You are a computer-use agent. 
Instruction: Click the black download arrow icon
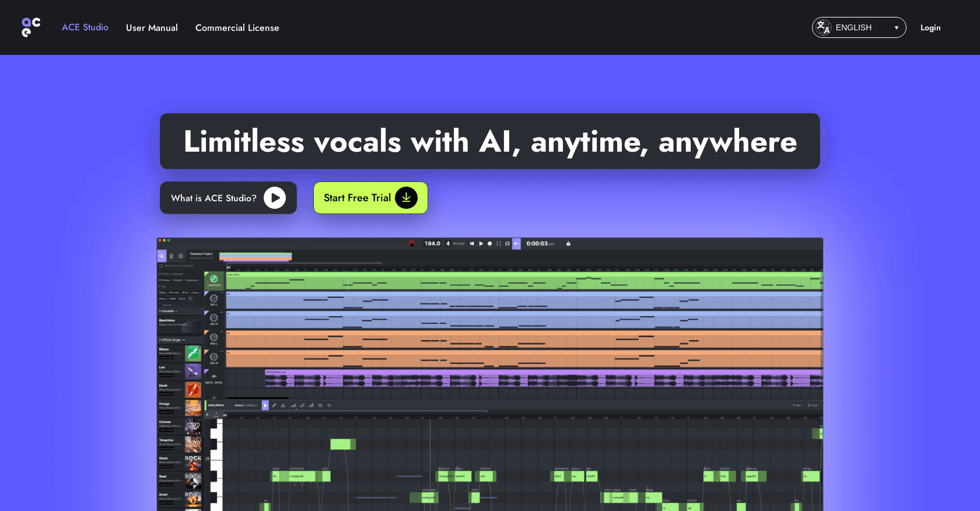tap(406, 198)
